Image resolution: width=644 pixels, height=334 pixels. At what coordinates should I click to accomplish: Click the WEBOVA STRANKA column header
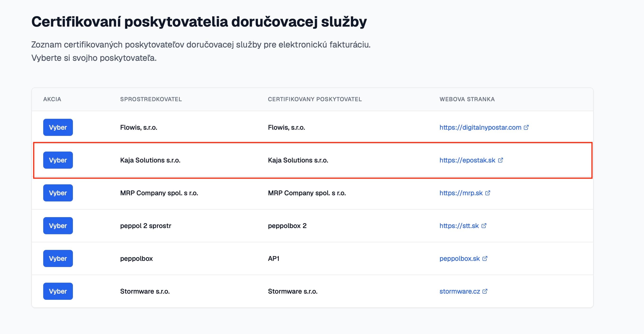coord(467,99)
